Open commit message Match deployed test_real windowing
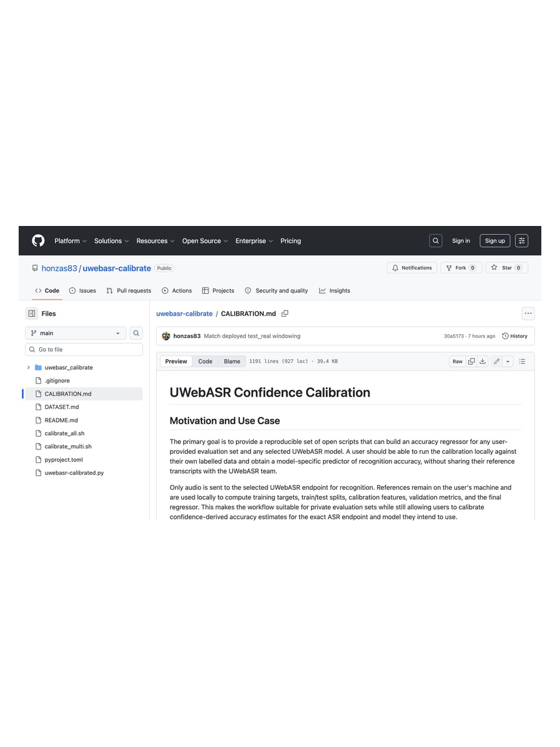The width and height of the screenshot is (560, 747). tap(252, 336)
